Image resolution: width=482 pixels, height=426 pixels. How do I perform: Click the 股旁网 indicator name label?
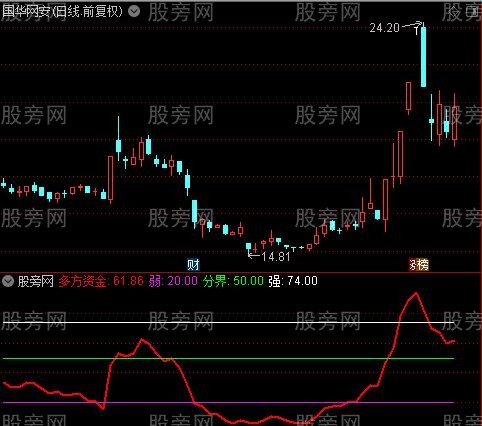[x=36, y=281]
